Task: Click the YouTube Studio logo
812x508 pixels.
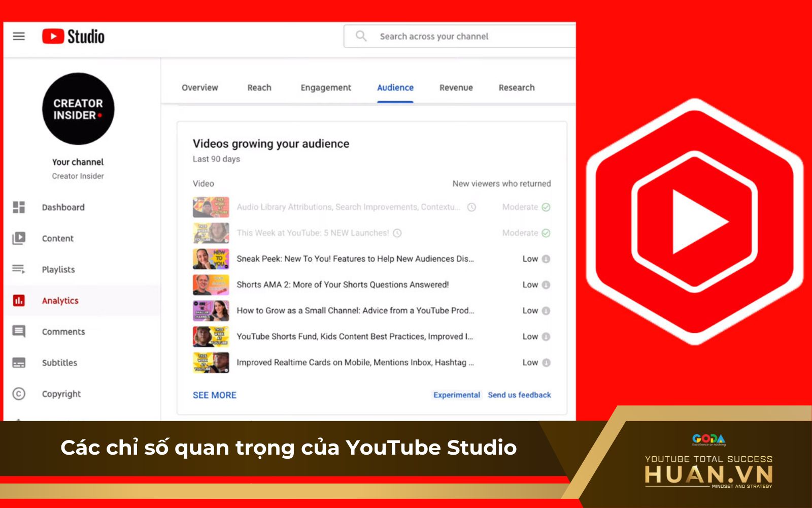Action: click(73, 37)
